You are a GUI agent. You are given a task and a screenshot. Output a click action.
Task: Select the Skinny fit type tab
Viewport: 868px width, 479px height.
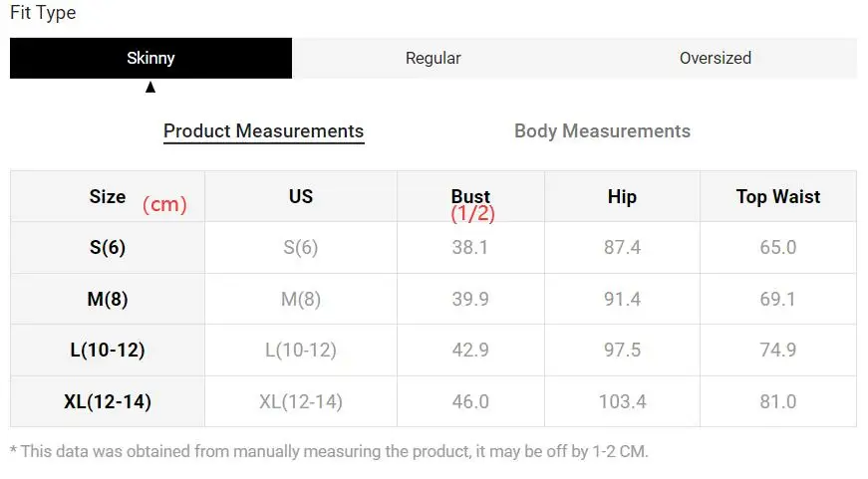pos(150,58)
